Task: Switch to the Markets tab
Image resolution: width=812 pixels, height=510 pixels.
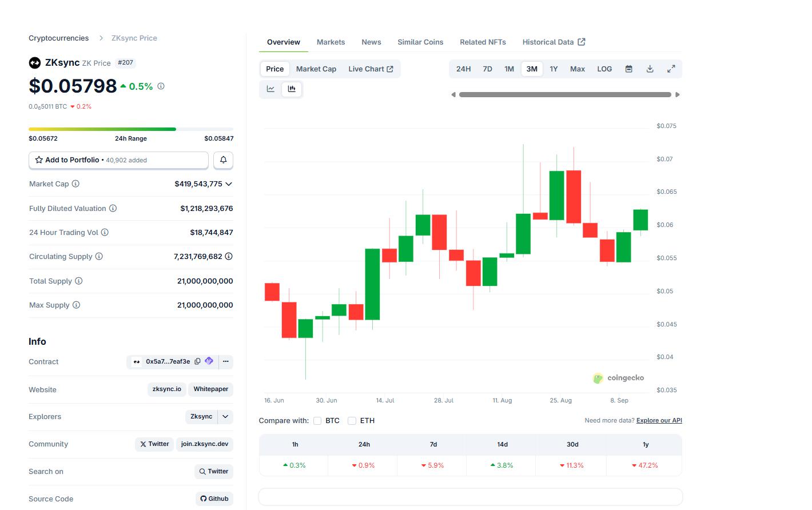Action: pos(331,42)
